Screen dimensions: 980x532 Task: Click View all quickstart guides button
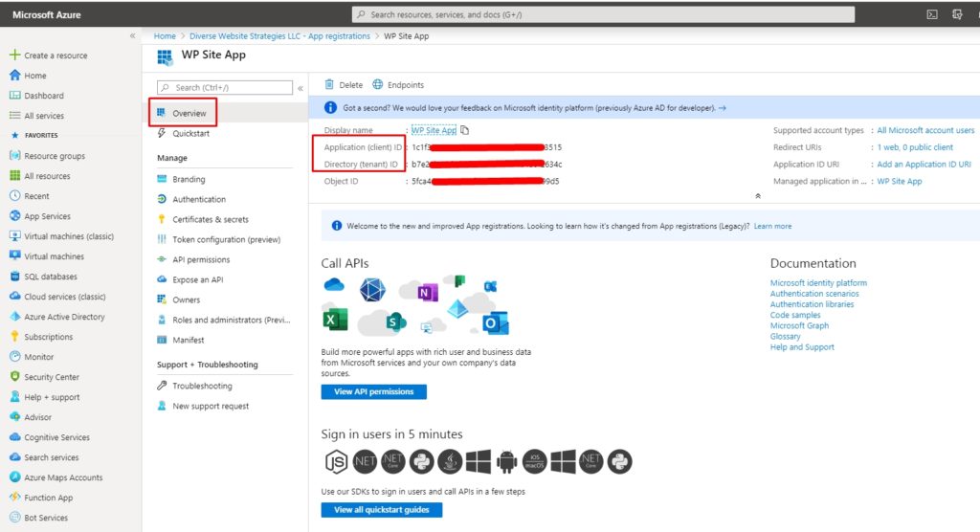pyautogui.click(x=381, y=509)
